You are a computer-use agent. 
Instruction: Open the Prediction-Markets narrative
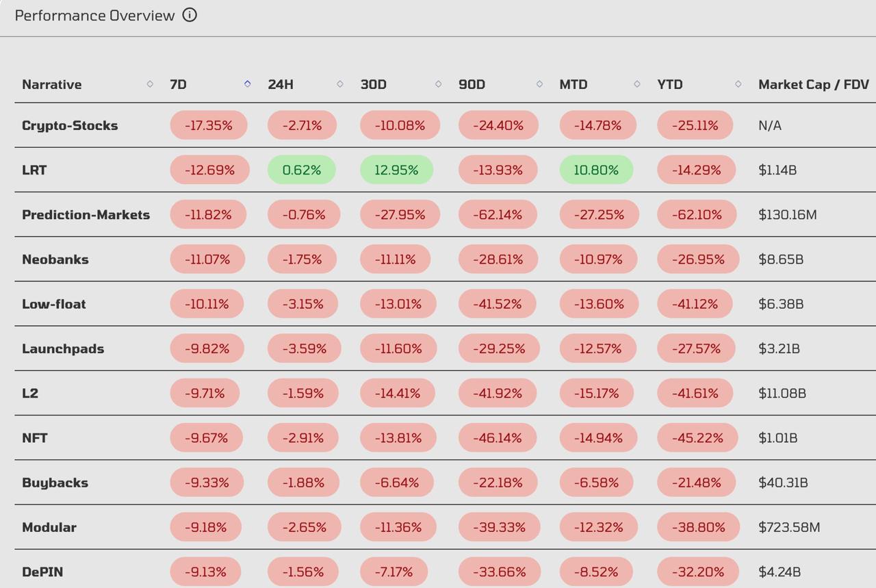pyautogui.click(x=86, y=214)
